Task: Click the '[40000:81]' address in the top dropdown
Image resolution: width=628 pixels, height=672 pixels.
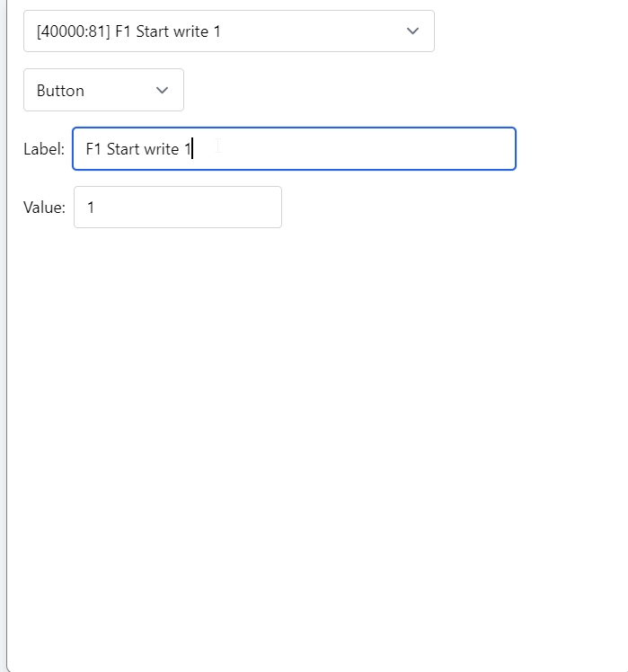Action: pos(73,31)
